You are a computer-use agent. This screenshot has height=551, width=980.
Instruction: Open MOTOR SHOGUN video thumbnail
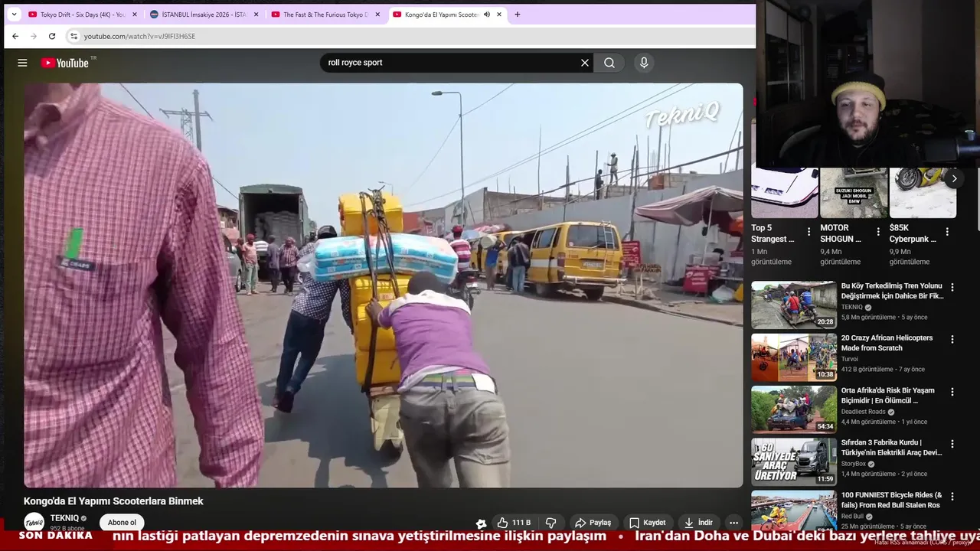tap(854, 193)
